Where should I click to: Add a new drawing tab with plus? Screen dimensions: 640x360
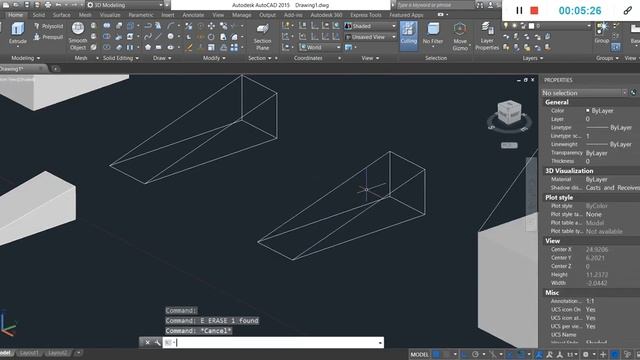tap(56, 69)
